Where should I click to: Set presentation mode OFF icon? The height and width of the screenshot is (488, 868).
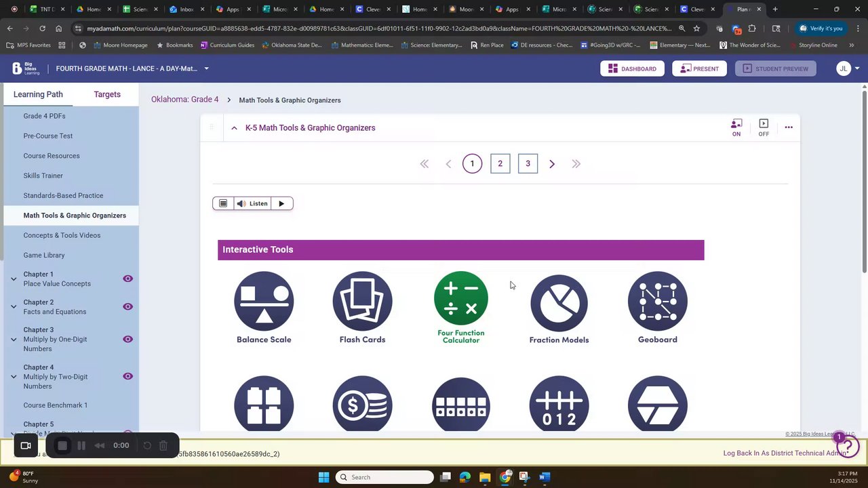[764, 127]
